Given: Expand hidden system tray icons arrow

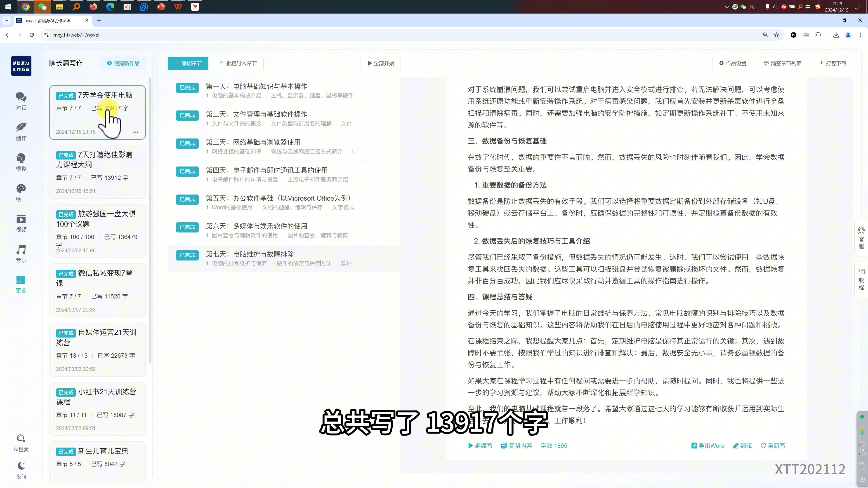Looking at the screenshot, I should tap(726, 7).
